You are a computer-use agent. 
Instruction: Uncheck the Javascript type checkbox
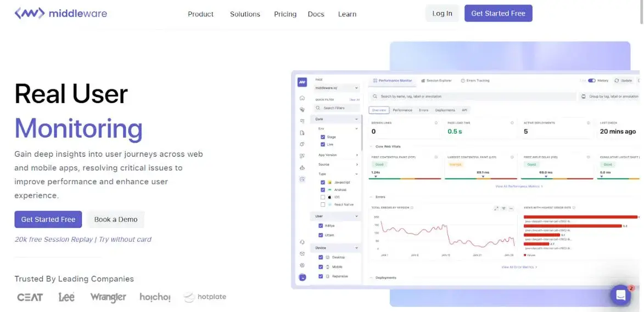tap(323, 182)
